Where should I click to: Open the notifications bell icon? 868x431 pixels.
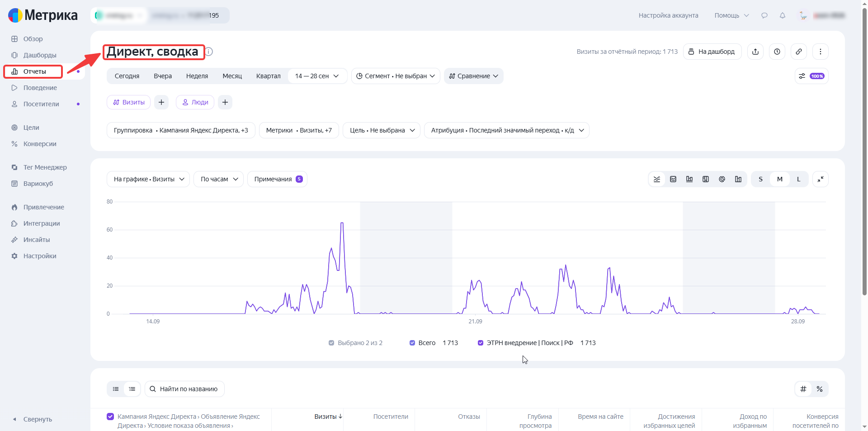[x=783, y=15]
